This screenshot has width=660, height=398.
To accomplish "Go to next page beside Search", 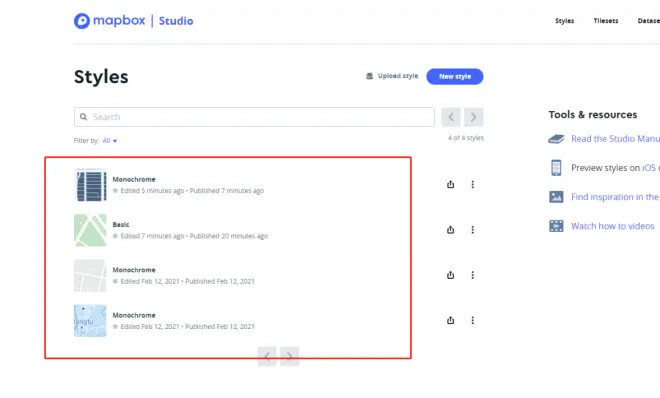I will click(474, 117).
